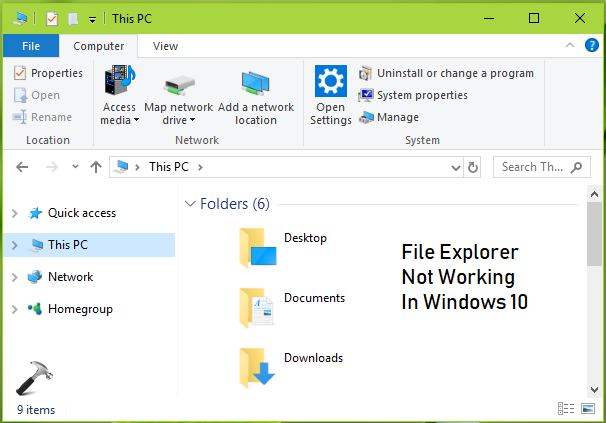
Task: Click the Forward navigation arrow
Action: pos(51,167)
